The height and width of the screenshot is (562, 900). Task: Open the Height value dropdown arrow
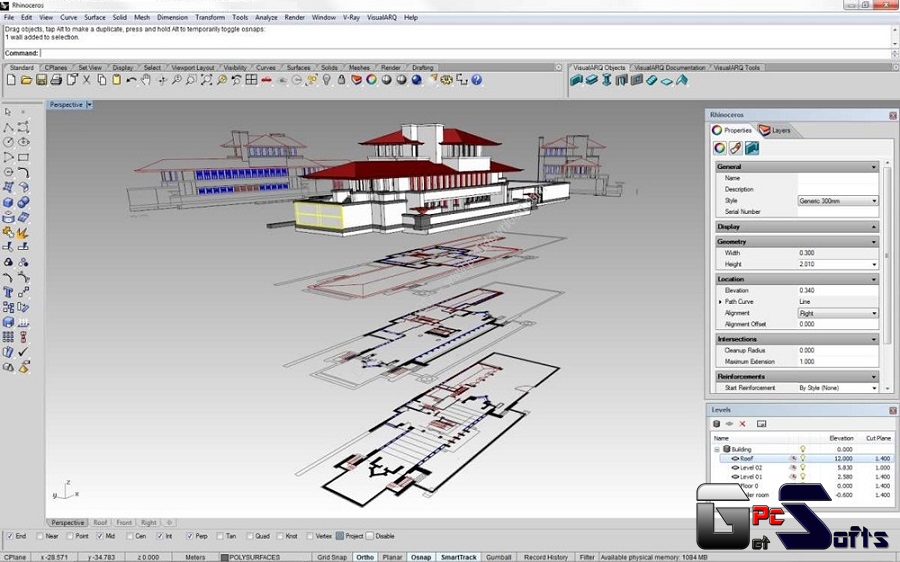[x=874, y=264]
